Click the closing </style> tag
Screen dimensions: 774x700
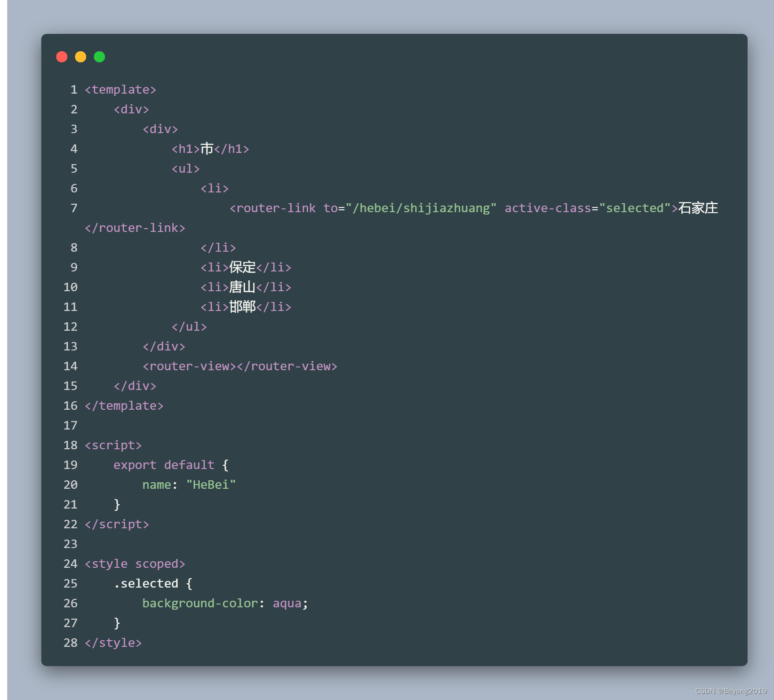(113, 643)
